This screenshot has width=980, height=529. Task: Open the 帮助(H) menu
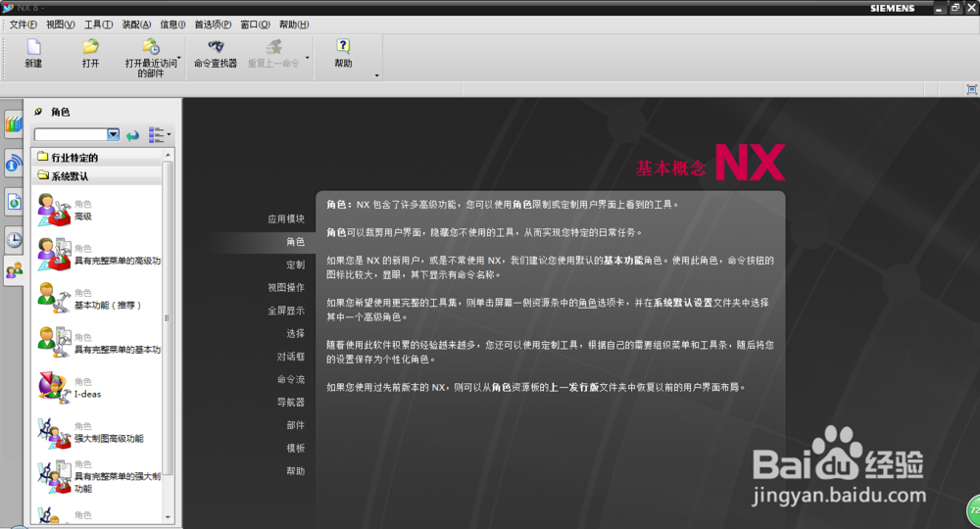pyautogui.click(x=294, y=24)
